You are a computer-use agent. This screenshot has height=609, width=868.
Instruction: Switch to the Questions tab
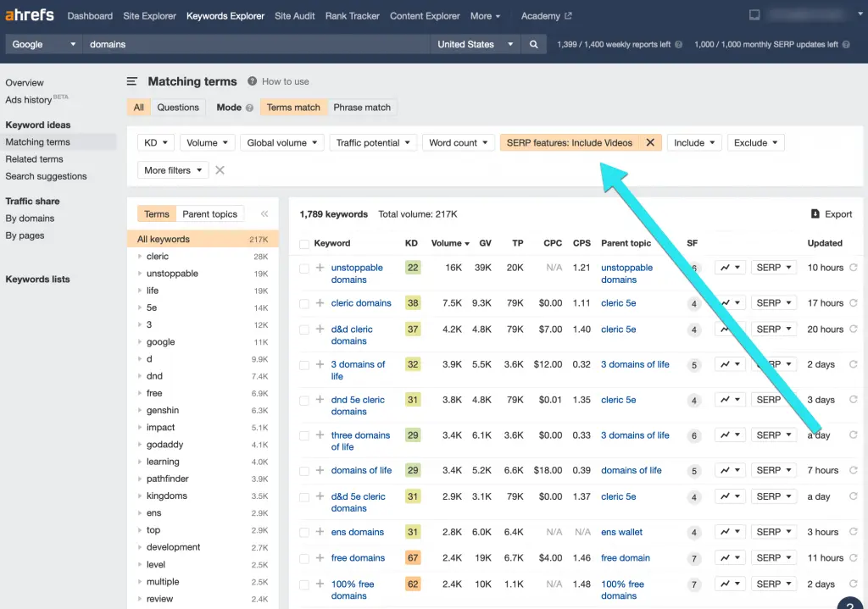(177, 107)
